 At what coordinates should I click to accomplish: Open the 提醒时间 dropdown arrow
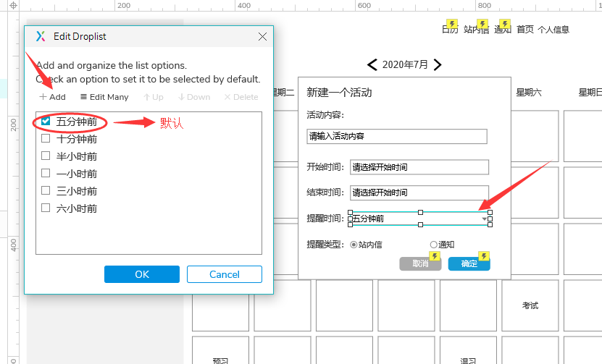[485, 219]
